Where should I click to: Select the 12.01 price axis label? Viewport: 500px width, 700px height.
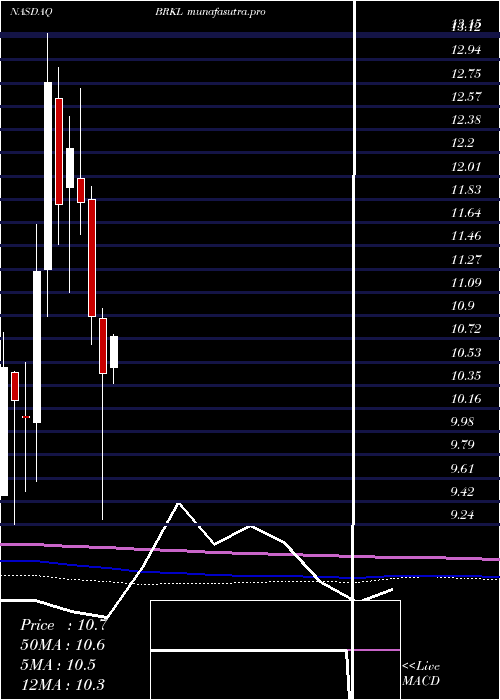pos(466,166)
